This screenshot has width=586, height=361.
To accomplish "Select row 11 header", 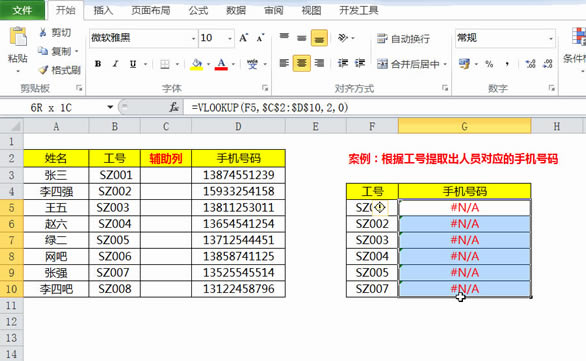I will 12,305.
